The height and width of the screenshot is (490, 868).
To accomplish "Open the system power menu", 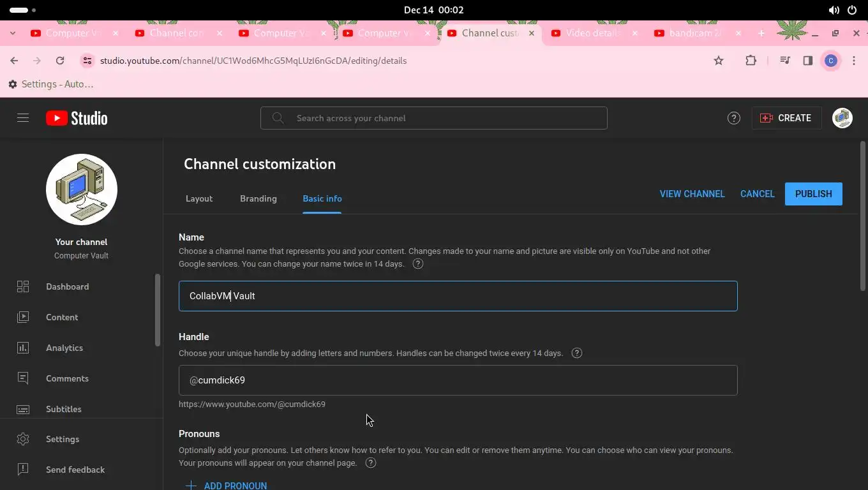I will (852, 10).
